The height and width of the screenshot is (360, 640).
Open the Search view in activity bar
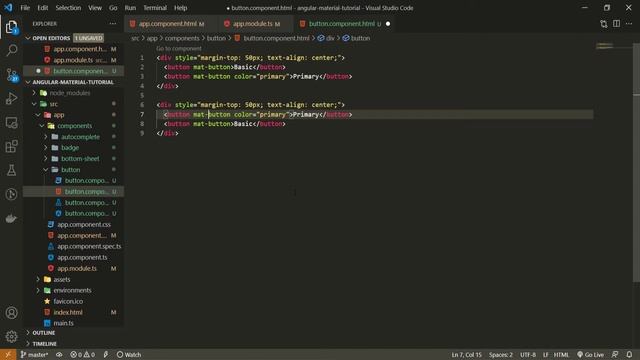pyautogui.click(x=11, y=51)
